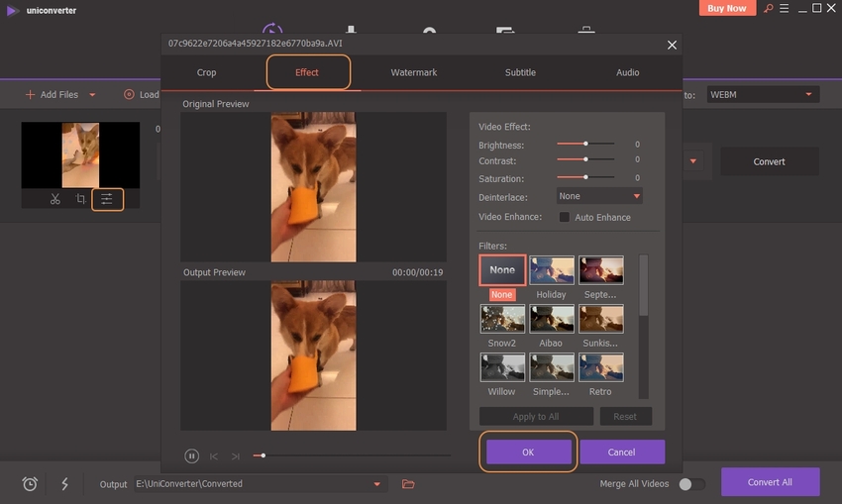The height and width of the screenshot is (504, 842).
Task: Pause the preview playback
Action: click(191, 455)
